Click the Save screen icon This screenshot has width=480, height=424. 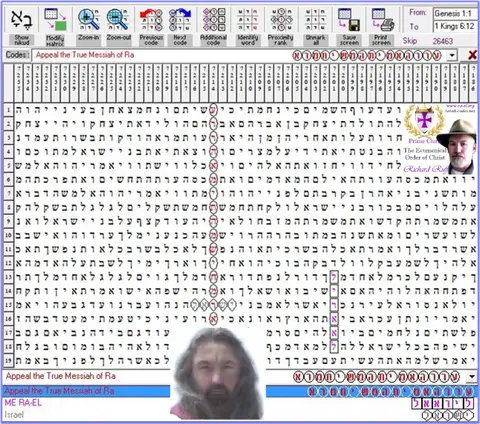[x=349, y=20]
